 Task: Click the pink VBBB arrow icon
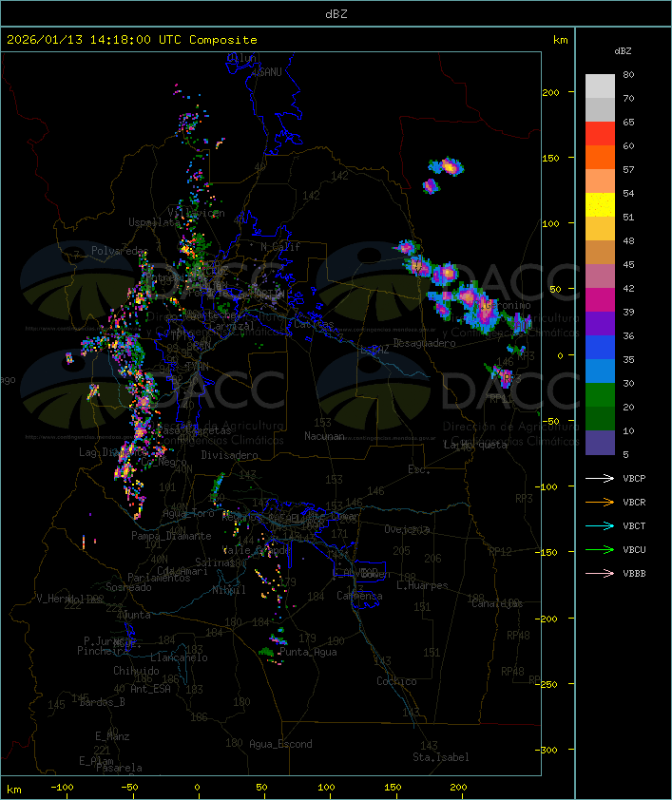pos(601,574)
